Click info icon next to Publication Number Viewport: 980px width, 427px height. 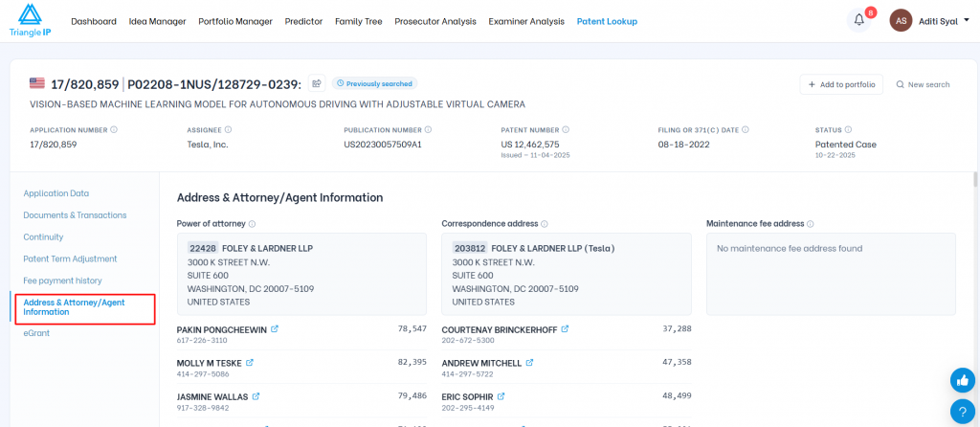tap(428, 130)
